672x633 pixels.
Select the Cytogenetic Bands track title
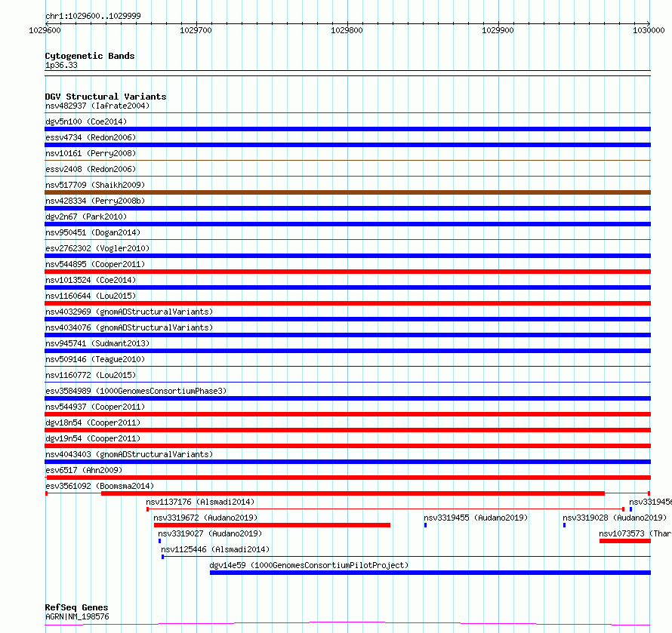[90, 56]
